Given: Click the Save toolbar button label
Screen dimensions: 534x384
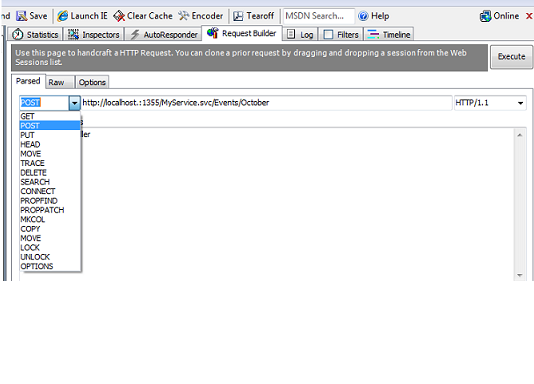Looking at the screenshot, I should point(38,16).
